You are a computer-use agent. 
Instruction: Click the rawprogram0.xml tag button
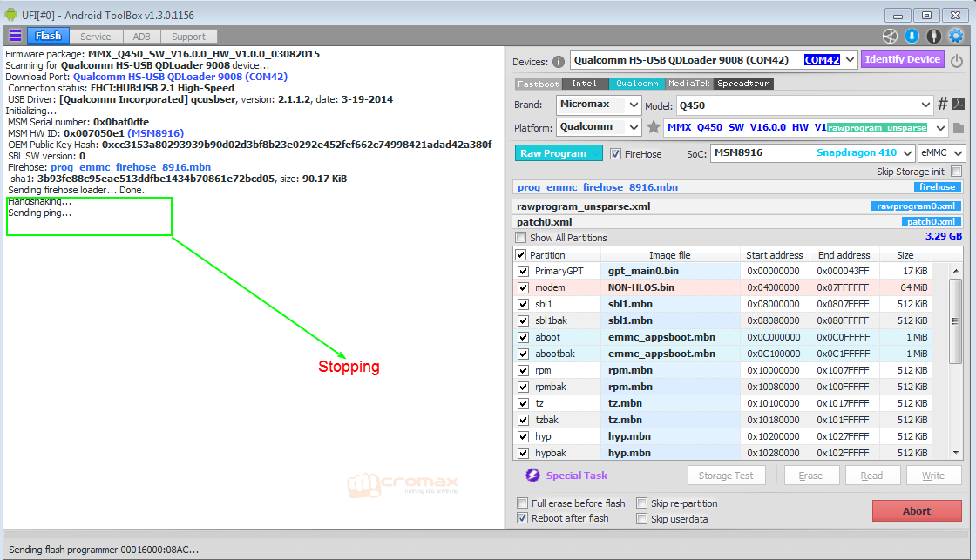(916, 206)
